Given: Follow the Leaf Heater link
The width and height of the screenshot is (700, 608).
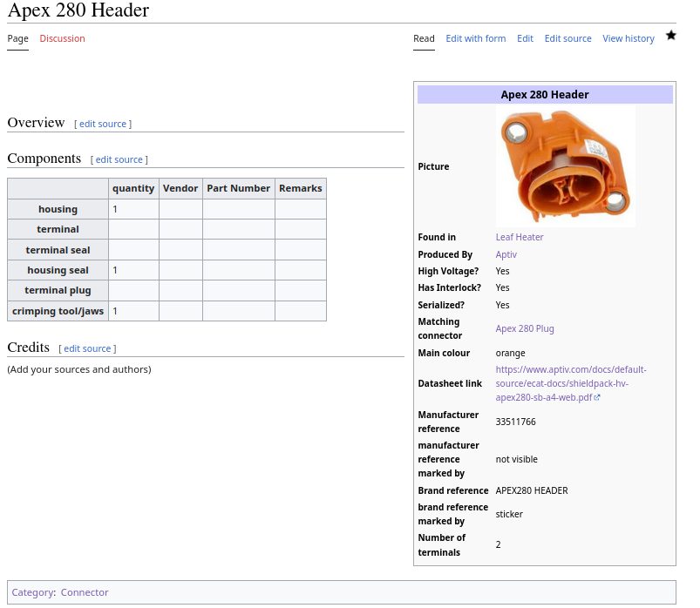Looking at the screenshot, I should (x=520, y=237).
